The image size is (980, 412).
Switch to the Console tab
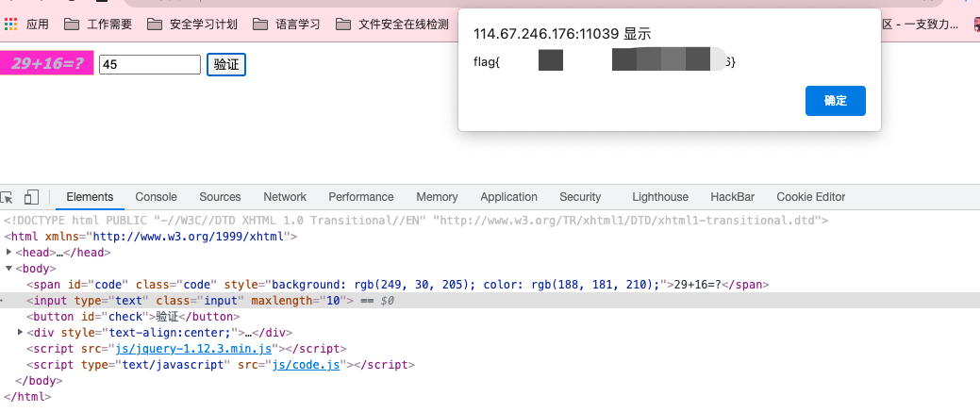point(157,197)
